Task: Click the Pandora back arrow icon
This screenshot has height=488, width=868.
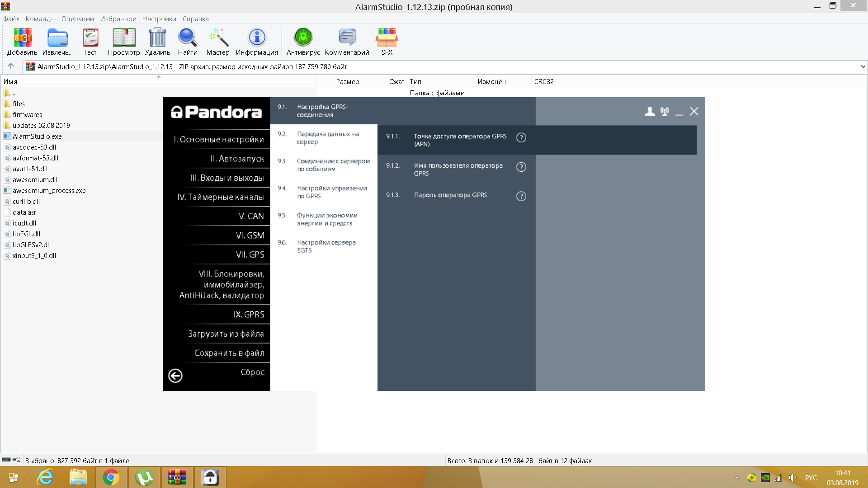Action: [175, 375]
